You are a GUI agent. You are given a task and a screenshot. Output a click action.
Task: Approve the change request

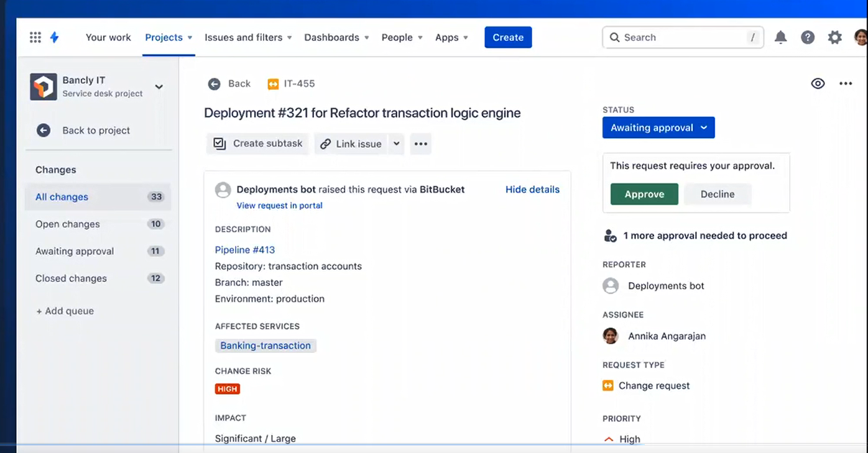(x=644, y=194)
